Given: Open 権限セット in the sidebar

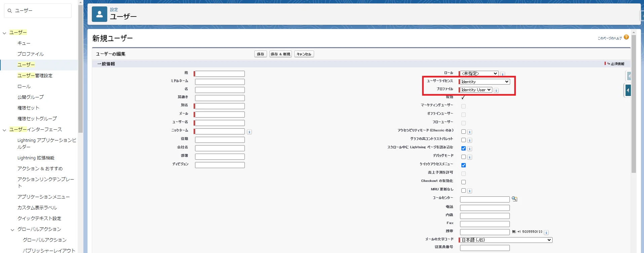Looking at the screenshot, I should click(29, 108).
